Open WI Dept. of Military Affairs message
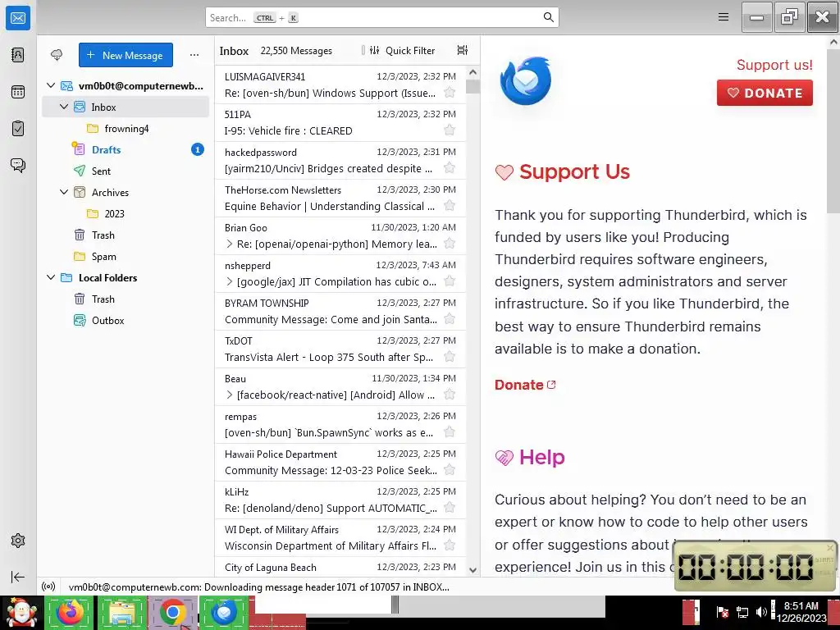 coord(340,538)
